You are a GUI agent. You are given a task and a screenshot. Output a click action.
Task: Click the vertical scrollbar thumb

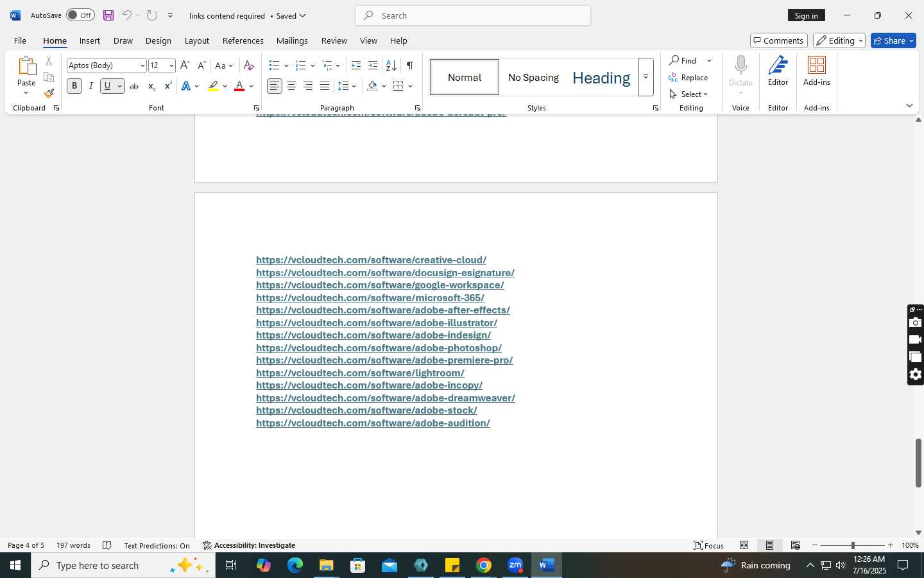pyautogui.click(x=918, y=463)
